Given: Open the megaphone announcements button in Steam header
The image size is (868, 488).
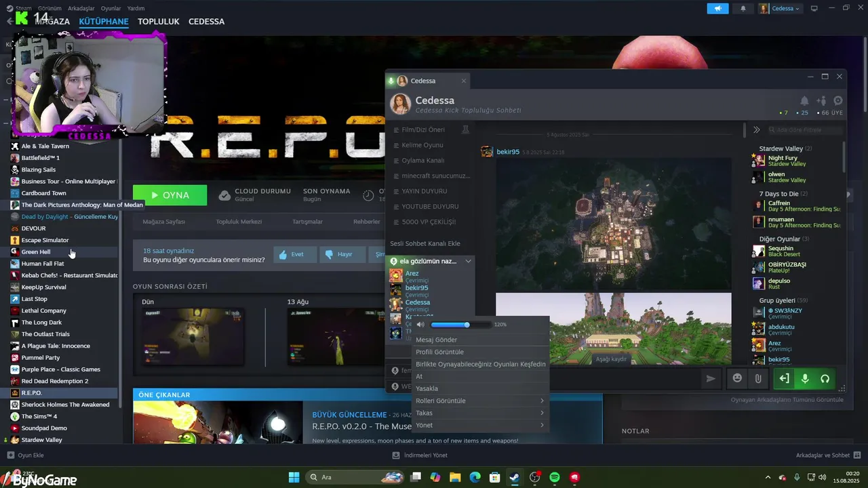Looking at the screenshot, I should [x=717, y=8].
